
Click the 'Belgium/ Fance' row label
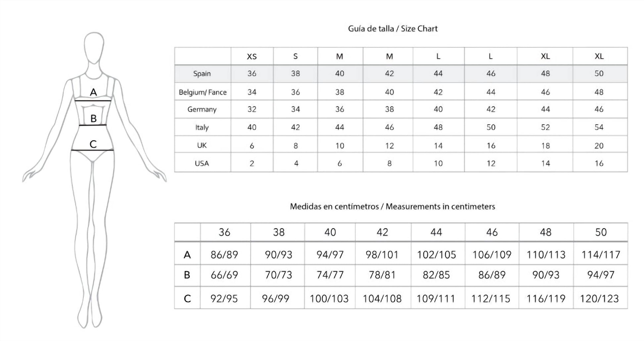pos(203,92)
